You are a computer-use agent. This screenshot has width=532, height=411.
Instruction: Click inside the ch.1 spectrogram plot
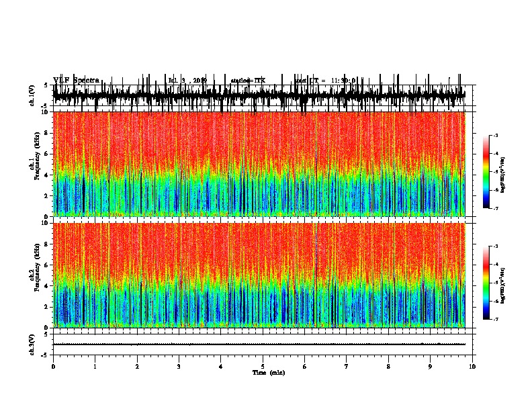pos(259,164)
